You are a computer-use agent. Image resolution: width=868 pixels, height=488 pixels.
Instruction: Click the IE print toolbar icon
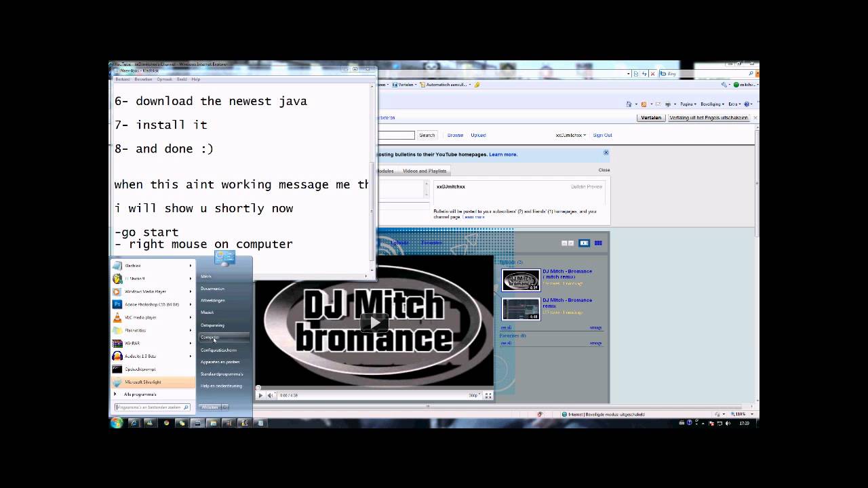(x=669, y=104)
